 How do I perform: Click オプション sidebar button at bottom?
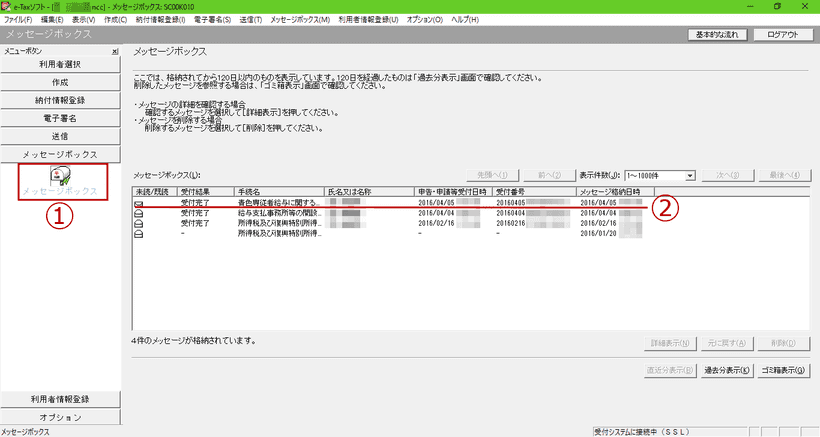coord(60,418)
